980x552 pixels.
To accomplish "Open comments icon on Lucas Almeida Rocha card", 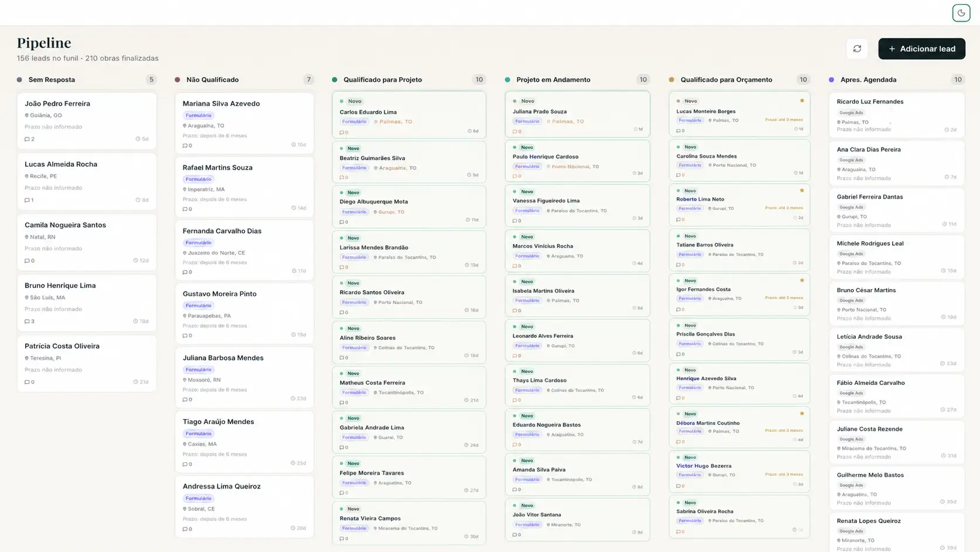I will pyautogui.click(x=27, y=200).
